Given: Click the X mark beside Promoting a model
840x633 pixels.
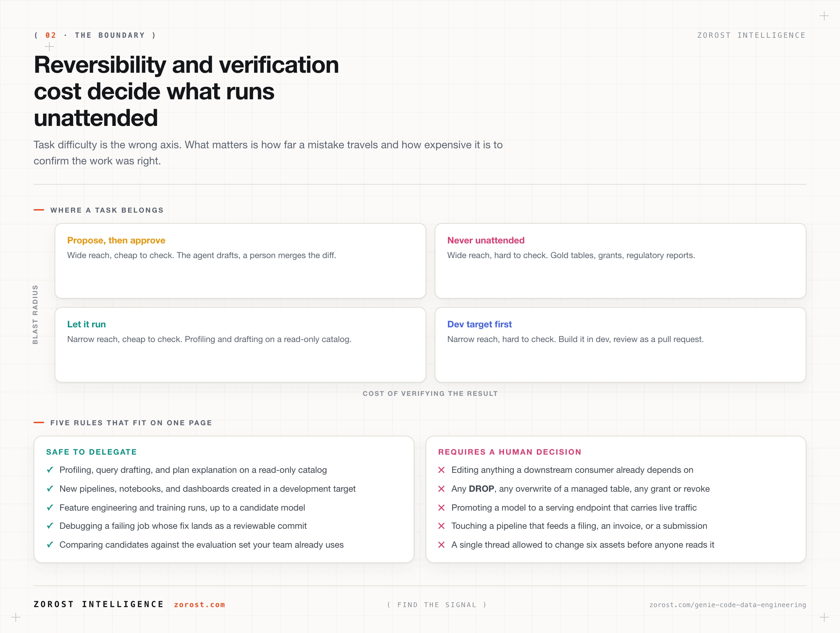Looking at the screenshot, I should pos(441,508).
